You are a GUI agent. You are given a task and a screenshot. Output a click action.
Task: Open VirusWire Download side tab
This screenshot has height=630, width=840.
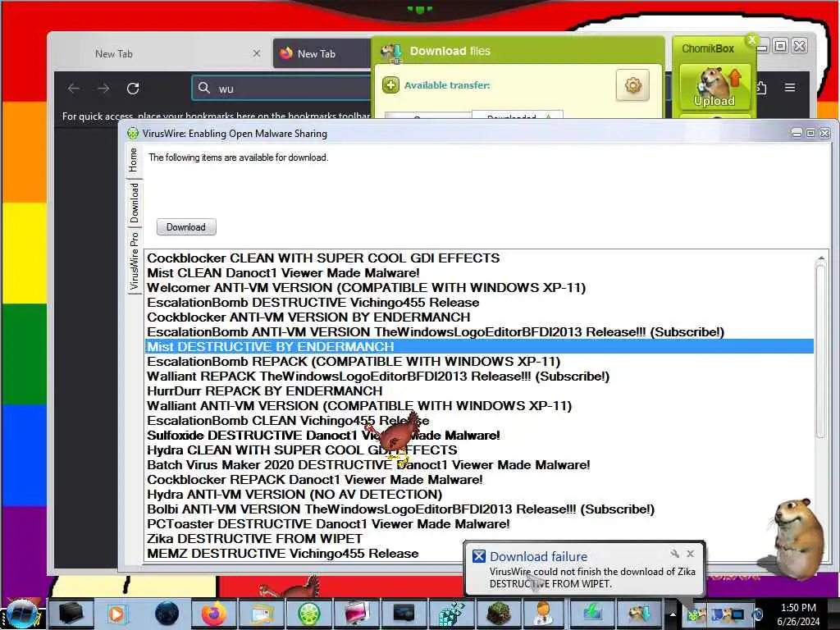point(134,203)
